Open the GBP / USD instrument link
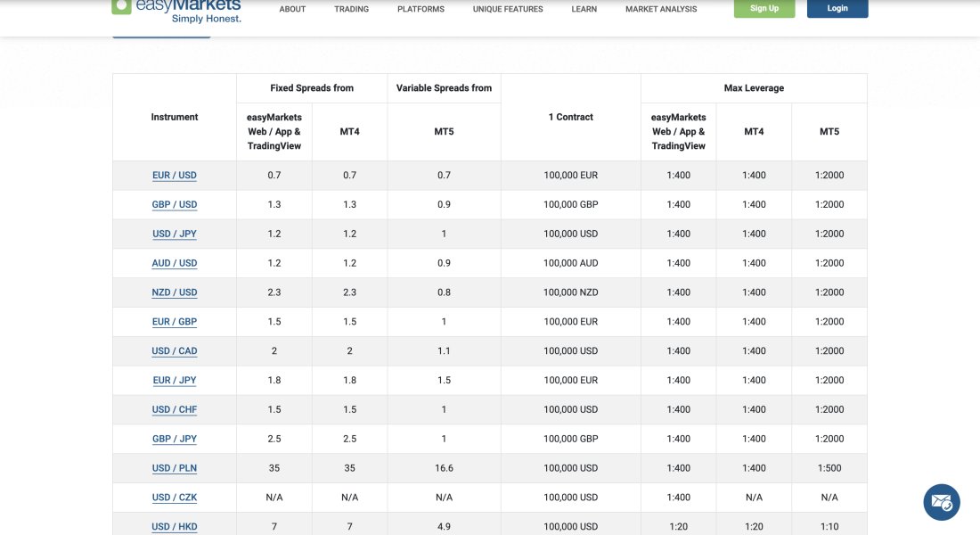980x535 pixels. click(175, 205)
